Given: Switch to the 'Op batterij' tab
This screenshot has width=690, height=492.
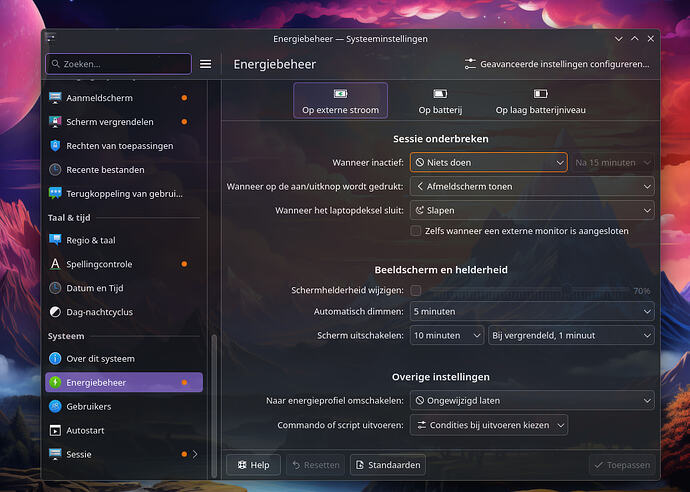Looking at the screenshot, I should 439,101.
